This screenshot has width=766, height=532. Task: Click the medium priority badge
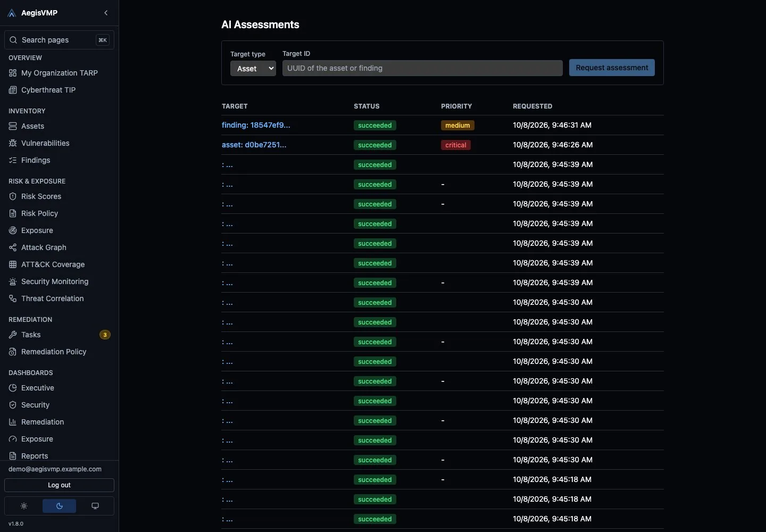(457, 126)
